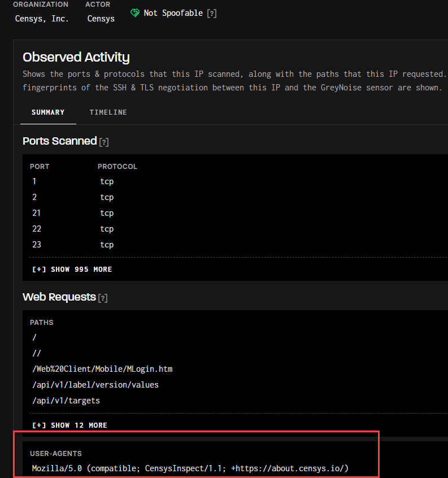The height and width of the screenshot is (478, 448).
Task: Select the /api/v1/label/version/values path
Action: (95, 385)
